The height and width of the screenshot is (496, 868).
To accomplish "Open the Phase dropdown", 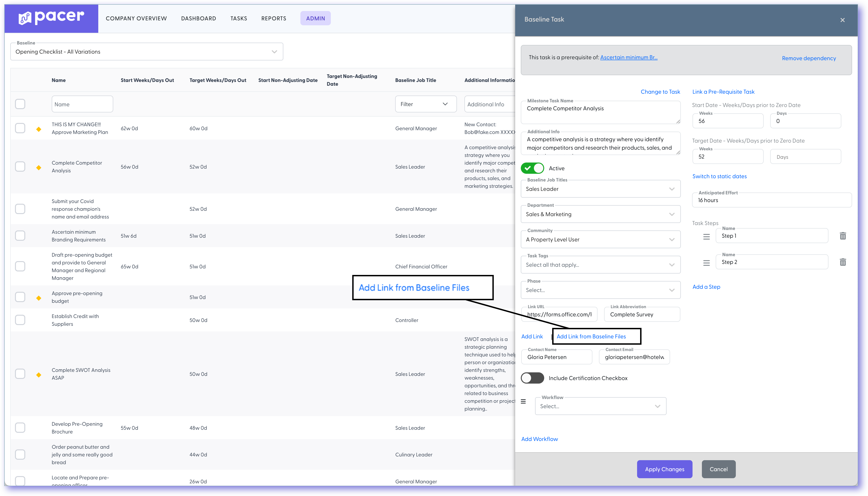I will 600,290.
